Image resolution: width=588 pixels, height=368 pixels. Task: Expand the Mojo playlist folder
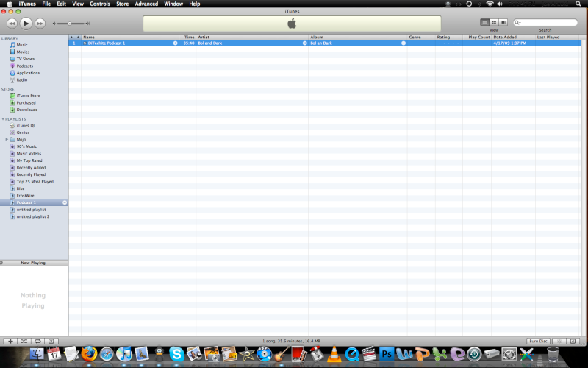7,139
